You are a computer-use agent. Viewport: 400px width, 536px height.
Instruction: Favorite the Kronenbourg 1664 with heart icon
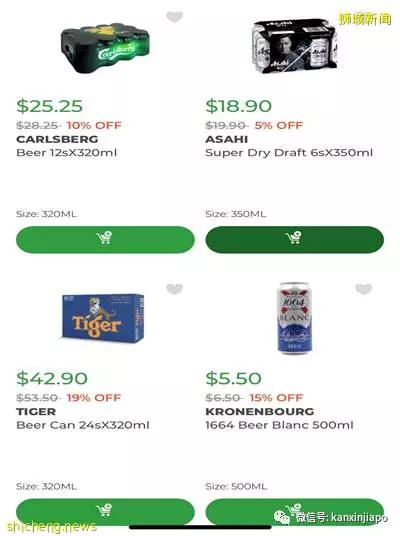click(x=364, y=289)
